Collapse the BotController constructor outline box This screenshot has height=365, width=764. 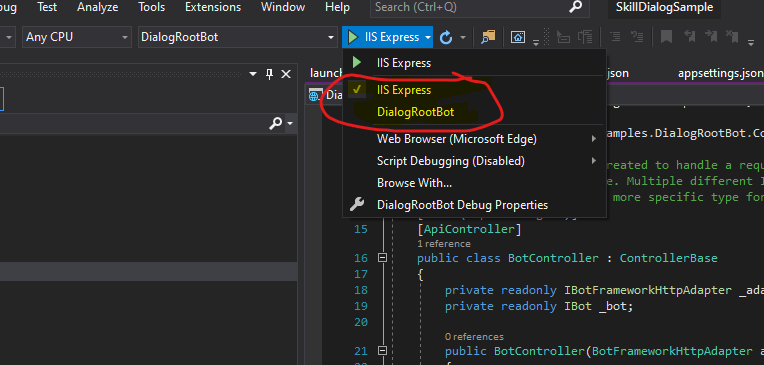pos(382,351)
